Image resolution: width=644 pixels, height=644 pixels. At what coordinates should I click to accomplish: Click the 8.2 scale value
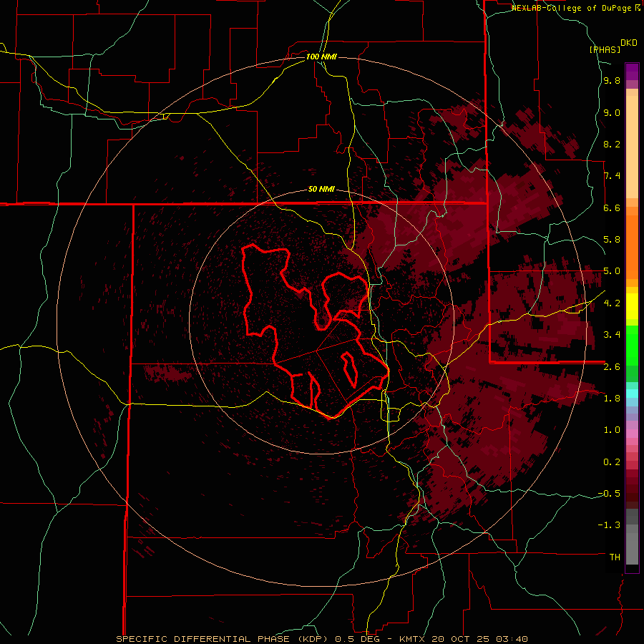click(612, 144)
